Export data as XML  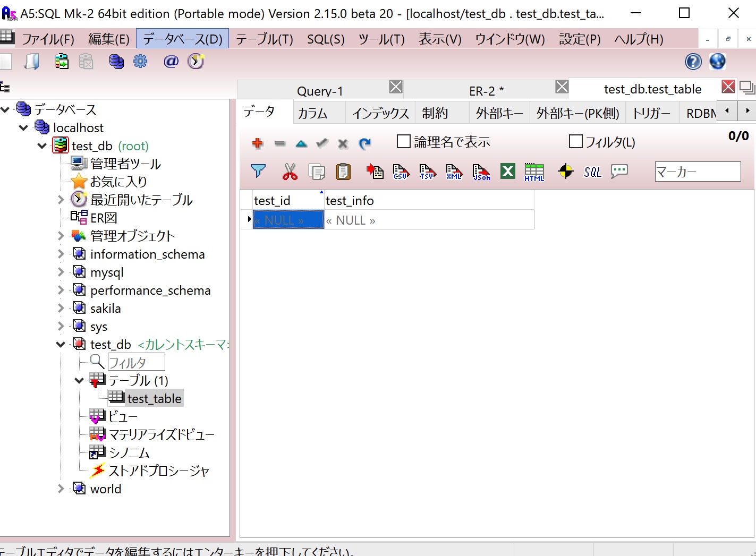[454, 172]
